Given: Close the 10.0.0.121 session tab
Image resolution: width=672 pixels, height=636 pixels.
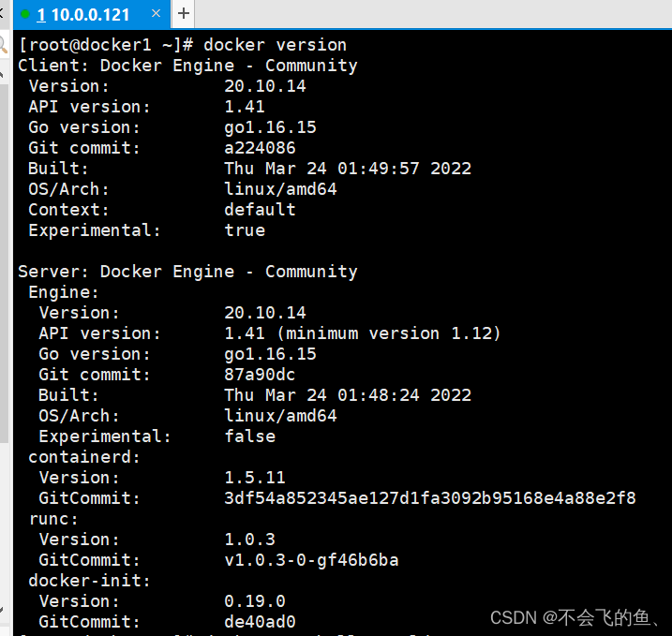Looking at the screenshot, I should (156, 14).
